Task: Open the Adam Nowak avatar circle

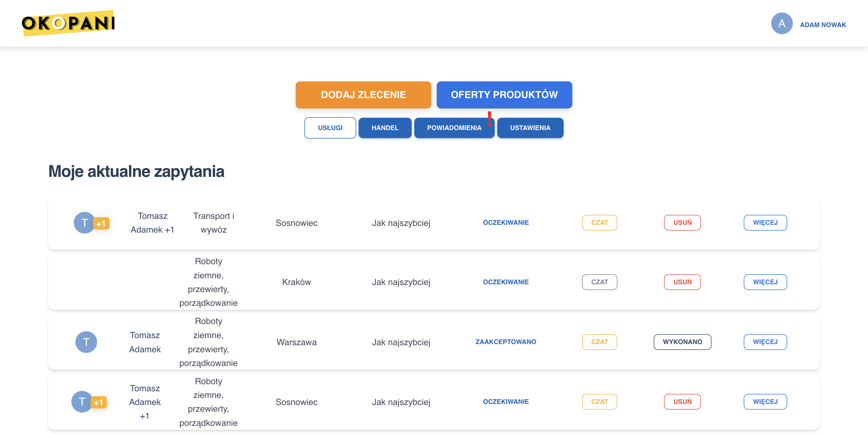Action: click(x=782, y=23)
